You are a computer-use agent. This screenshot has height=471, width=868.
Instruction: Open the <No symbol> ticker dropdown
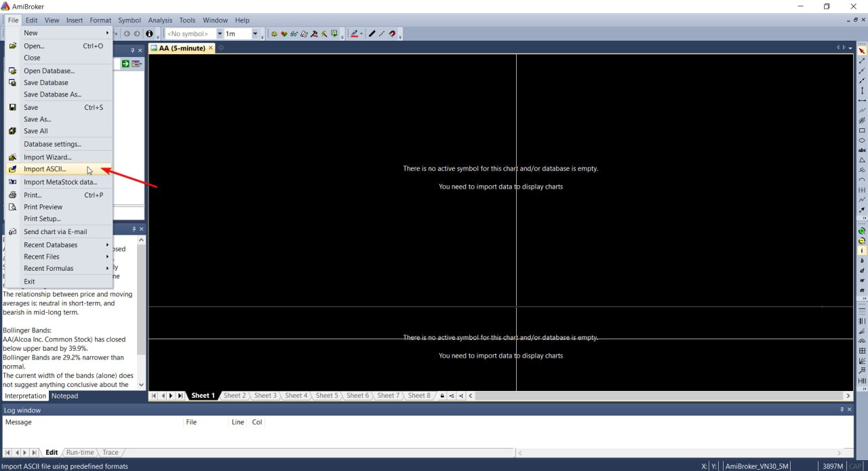coord(220,33)
